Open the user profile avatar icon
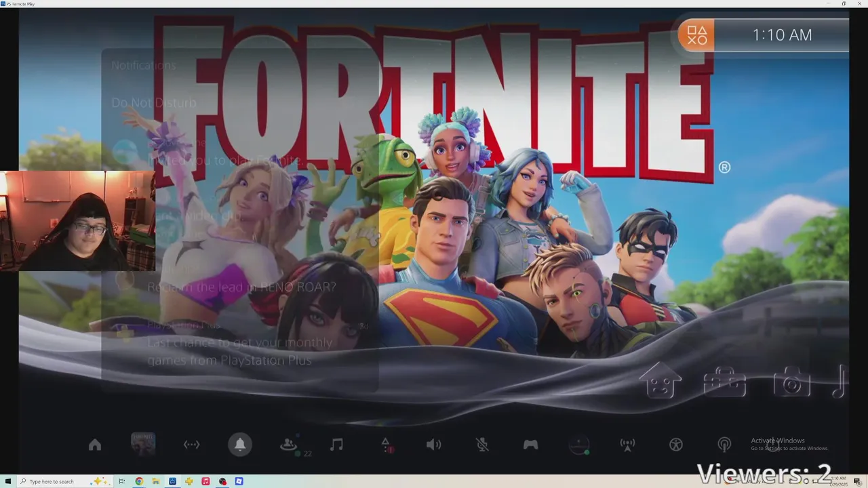Viewport: 868px width, 488px height. tap(578, 445)
